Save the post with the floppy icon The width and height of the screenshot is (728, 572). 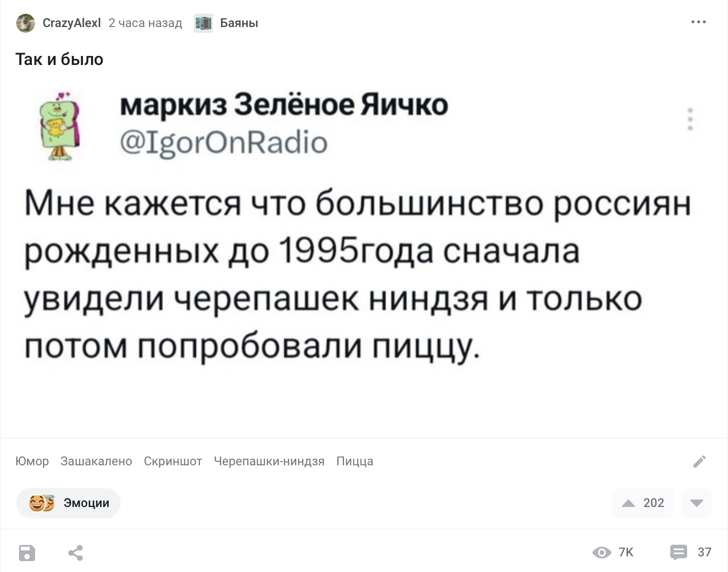point(27,553)
